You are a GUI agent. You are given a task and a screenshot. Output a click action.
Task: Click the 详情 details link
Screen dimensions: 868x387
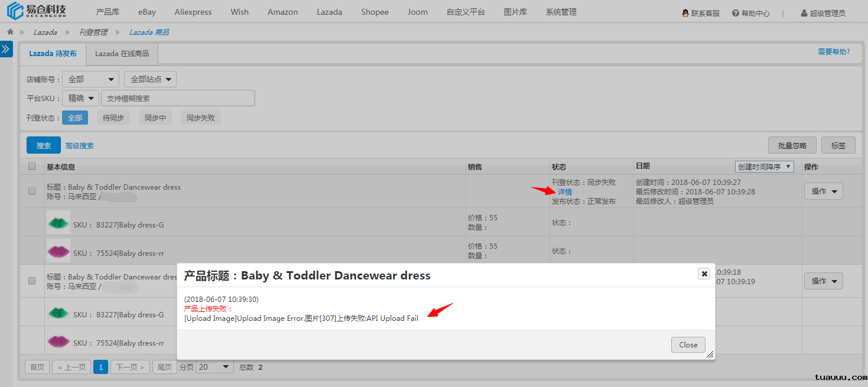click(565, 192)
